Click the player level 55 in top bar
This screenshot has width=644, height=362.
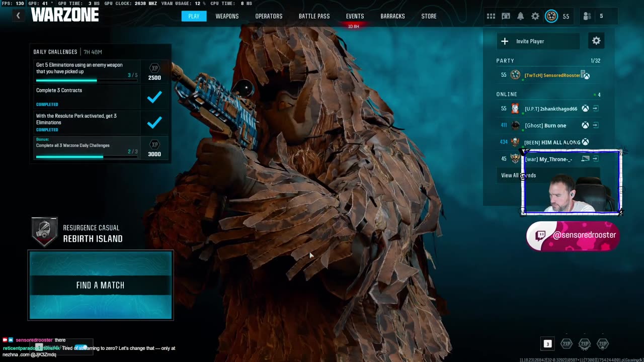pos(566,17)
